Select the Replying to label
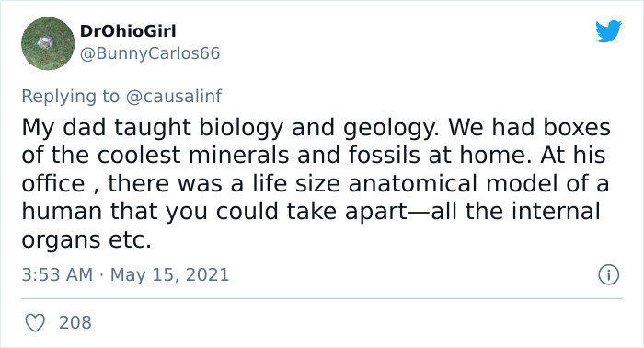Image resolution: width=644 pixels, height=348 pixels. coord(71,97)
